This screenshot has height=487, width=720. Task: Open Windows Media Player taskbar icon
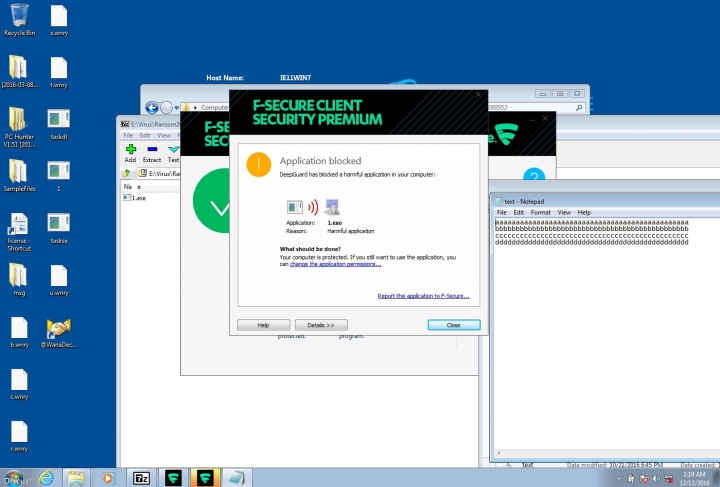(x=108, y=478)
